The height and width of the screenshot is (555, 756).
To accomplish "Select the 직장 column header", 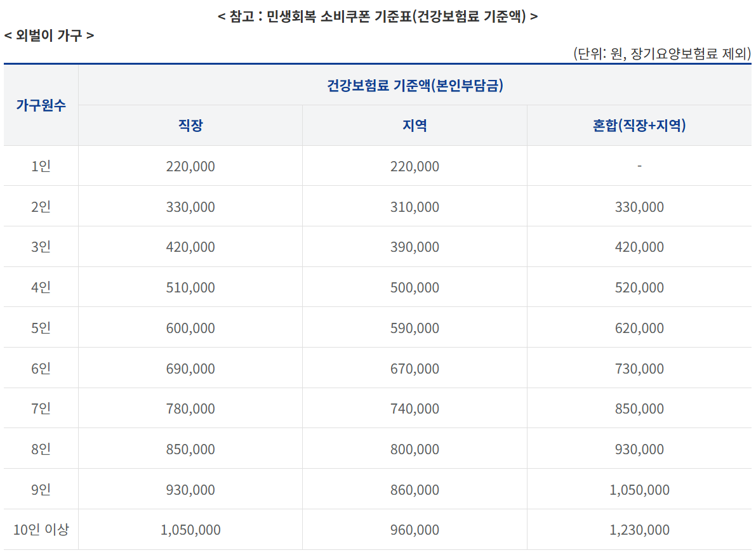I will 190,125.
